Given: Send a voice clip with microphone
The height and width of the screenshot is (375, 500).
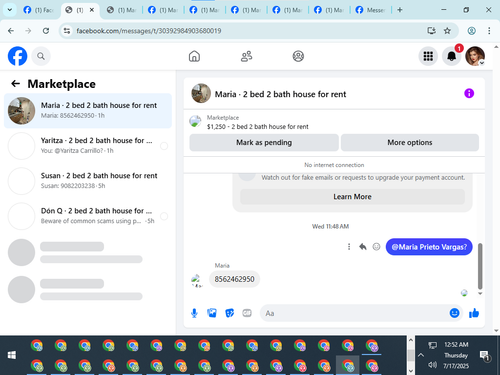Looking at the screenshot, I should click(194, 313).
